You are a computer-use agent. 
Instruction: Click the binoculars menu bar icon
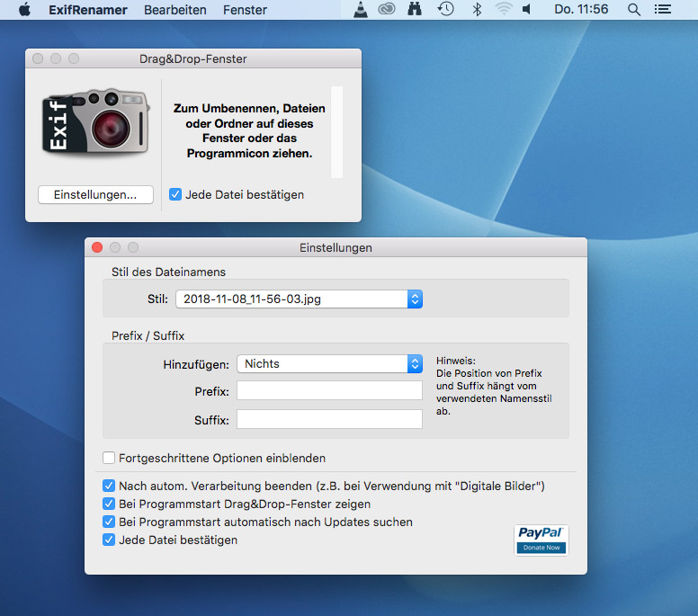pyautogui.click(x=415, y=10)
